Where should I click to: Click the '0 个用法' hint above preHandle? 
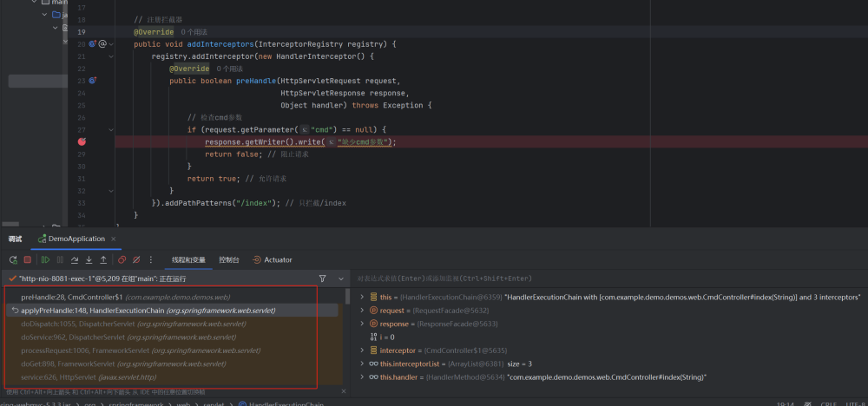click(230, 69)
